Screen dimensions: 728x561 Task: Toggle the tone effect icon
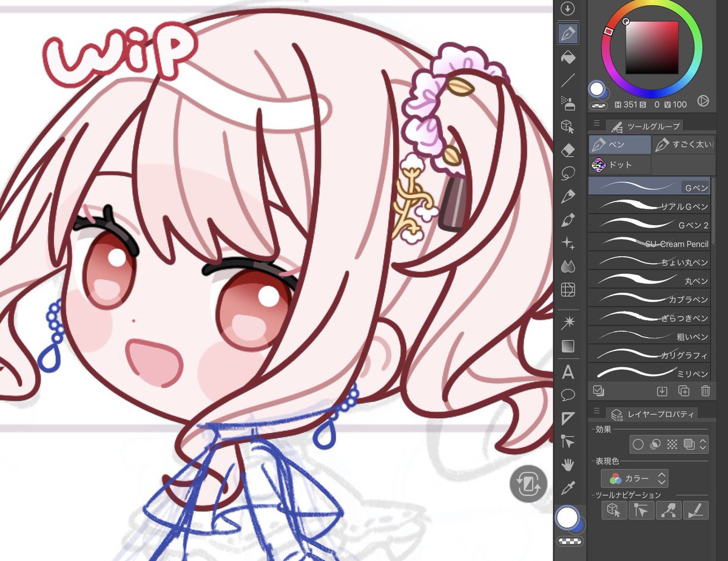(x=655, y=444)
